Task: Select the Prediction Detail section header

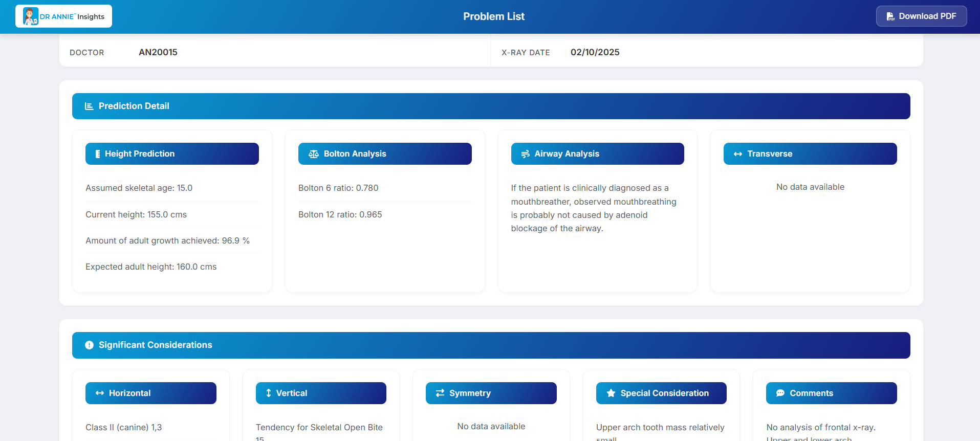Action: pos(491,106)
